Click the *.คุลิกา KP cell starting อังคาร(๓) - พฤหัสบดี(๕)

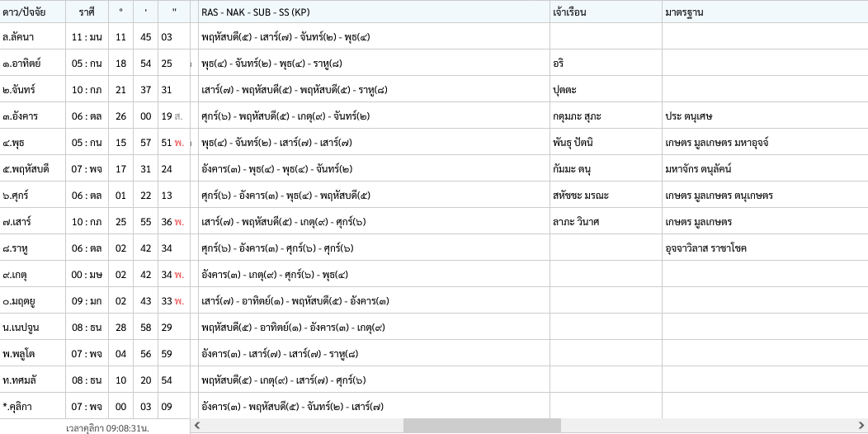375,407
